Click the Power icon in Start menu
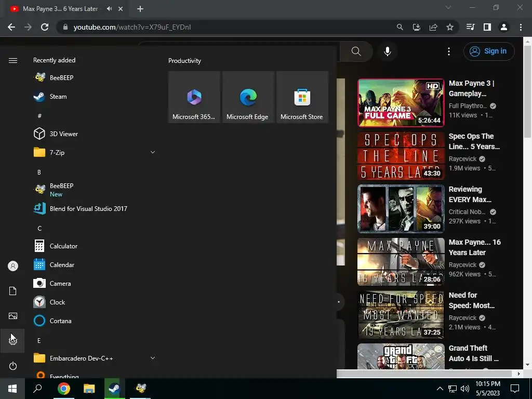The height and width of the screenshot is (399, 532). [x=12, y=366]
